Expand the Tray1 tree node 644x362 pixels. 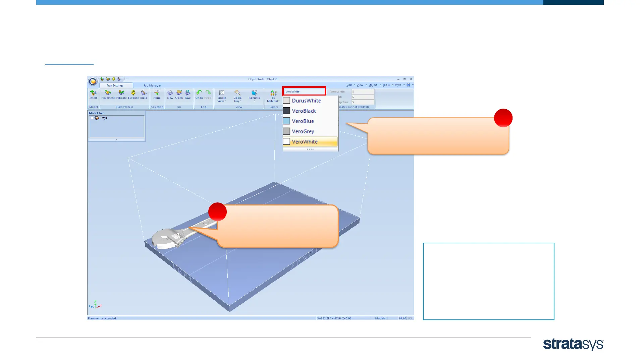pyautogui.click(x=92, y=118)
